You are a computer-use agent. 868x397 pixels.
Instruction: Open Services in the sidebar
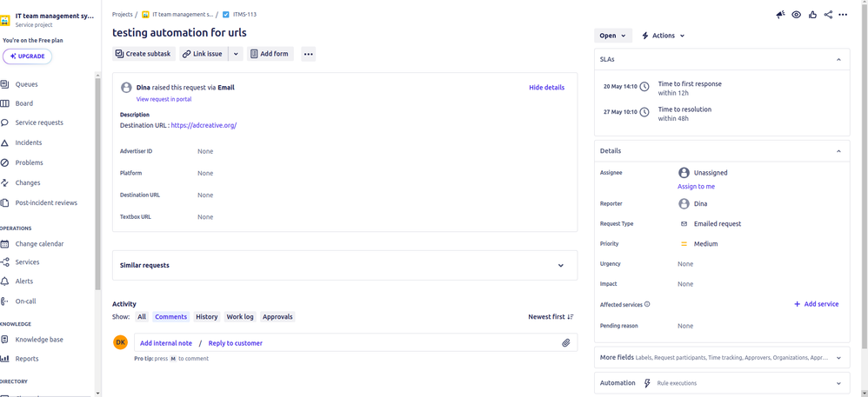coord(27,262)
